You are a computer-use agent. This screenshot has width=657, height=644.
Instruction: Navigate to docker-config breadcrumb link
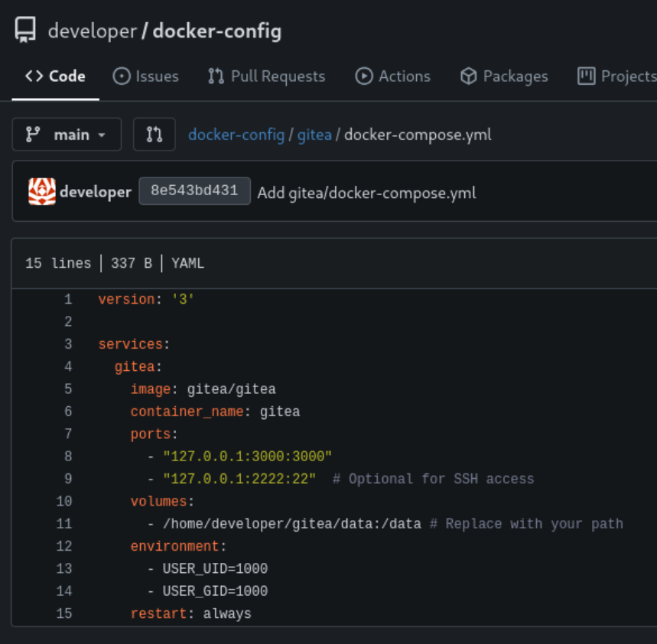(x=236, y=135)
